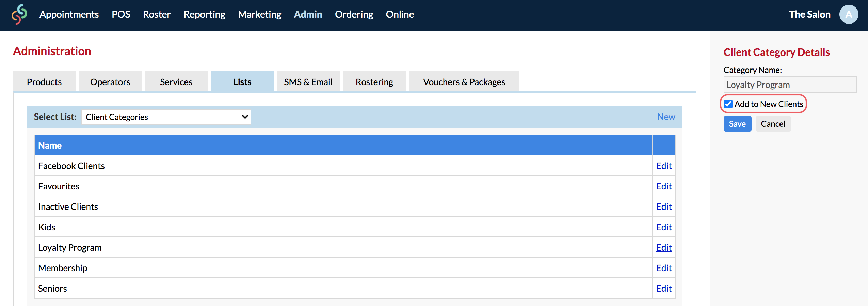
Task: Open the Services tab
Action: pos(176,82)
